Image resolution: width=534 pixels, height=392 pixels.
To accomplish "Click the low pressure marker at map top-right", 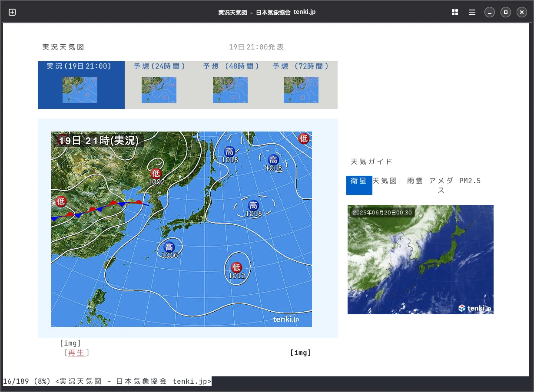I will pos(304,138).
